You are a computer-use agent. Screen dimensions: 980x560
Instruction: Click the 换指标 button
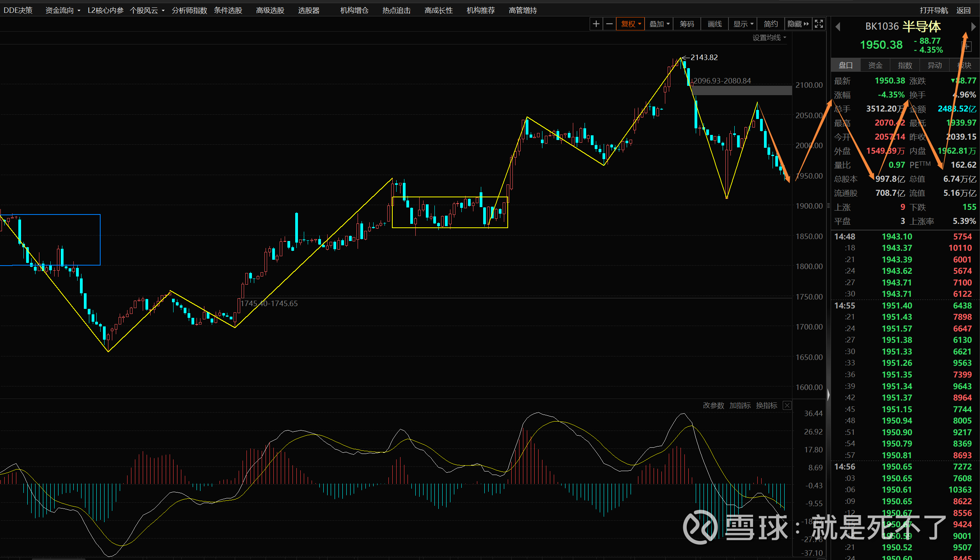[x=766, y=406]
